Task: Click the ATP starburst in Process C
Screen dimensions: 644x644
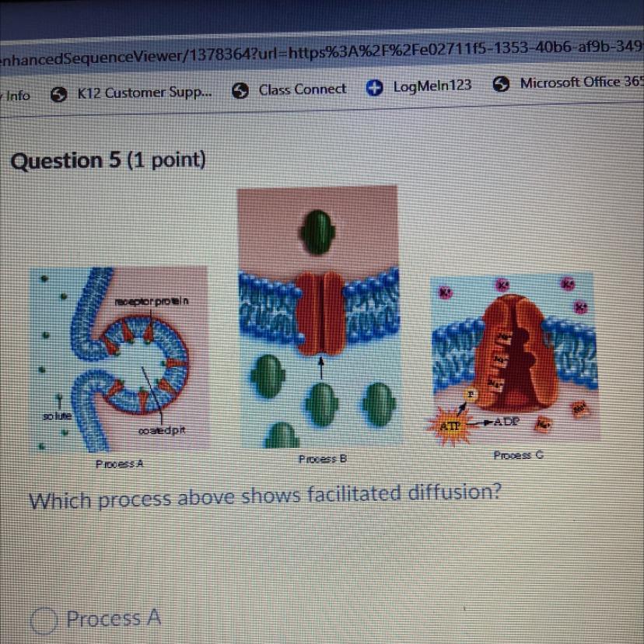Action: (450, 426)
